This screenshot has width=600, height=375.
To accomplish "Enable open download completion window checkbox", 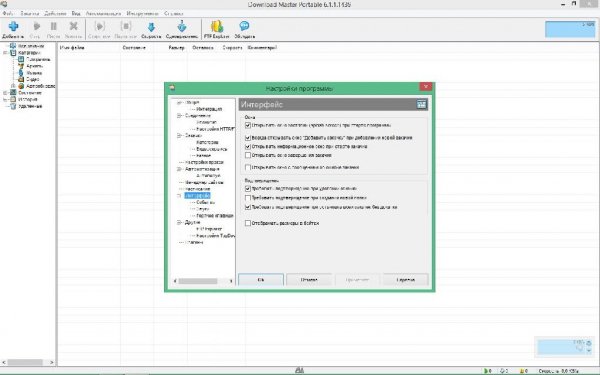I will 248,155.
